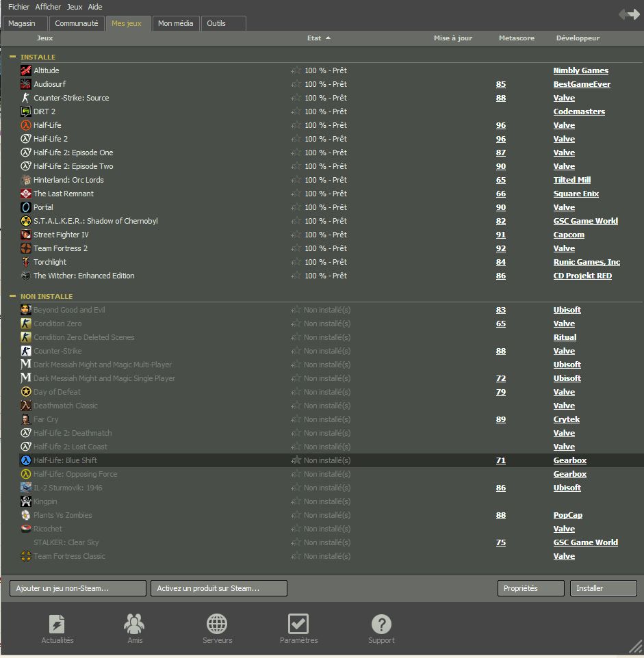The image size is (644, 658).
Task: Click the DiRT 2 game icon
Action: click(x=25, y=111)
